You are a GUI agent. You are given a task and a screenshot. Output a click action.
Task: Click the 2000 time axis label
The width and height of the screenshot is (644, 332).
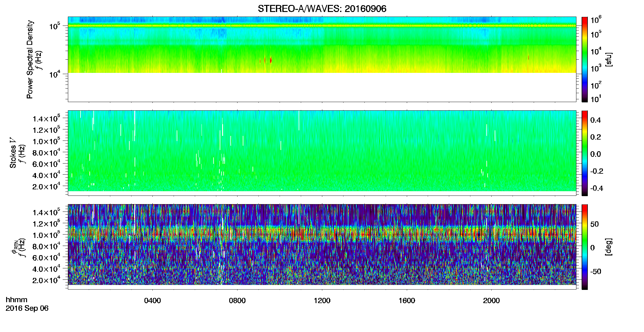(x=491, y=300)
